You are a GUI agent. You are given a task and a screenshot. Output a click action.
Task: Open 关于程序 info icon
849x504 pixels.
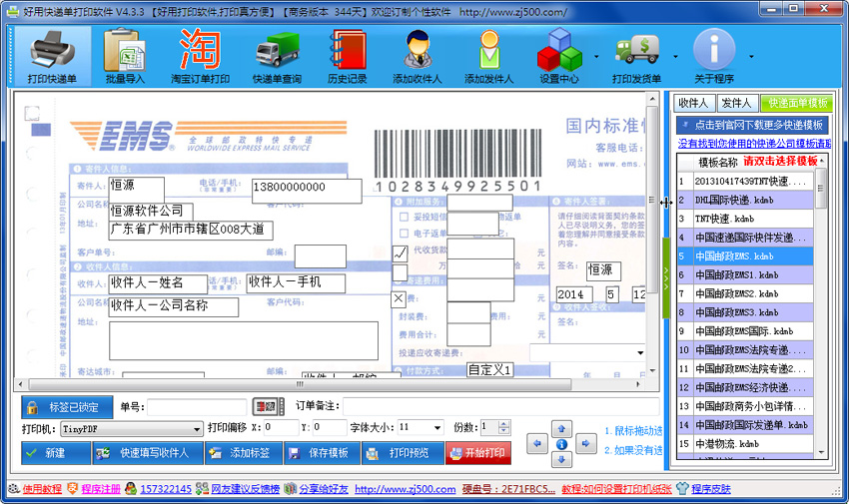click(x=714, y=57)
